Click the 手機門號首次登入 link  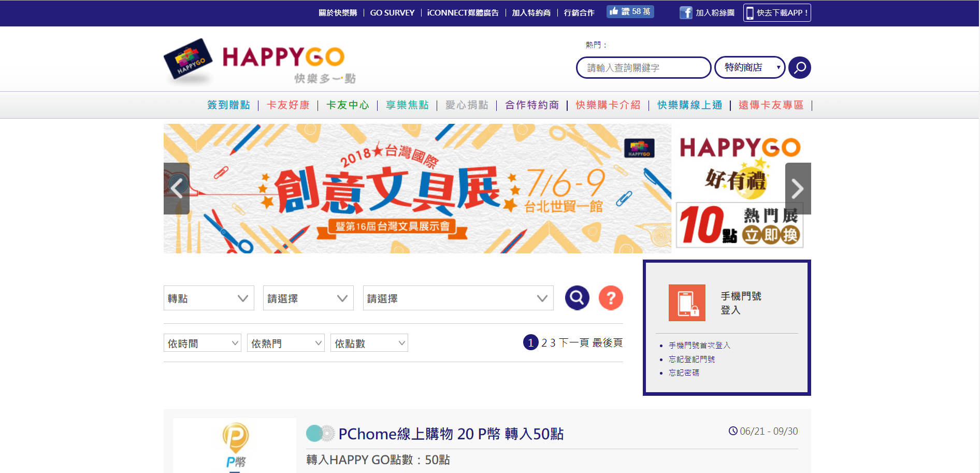click(x=699, y=345)
